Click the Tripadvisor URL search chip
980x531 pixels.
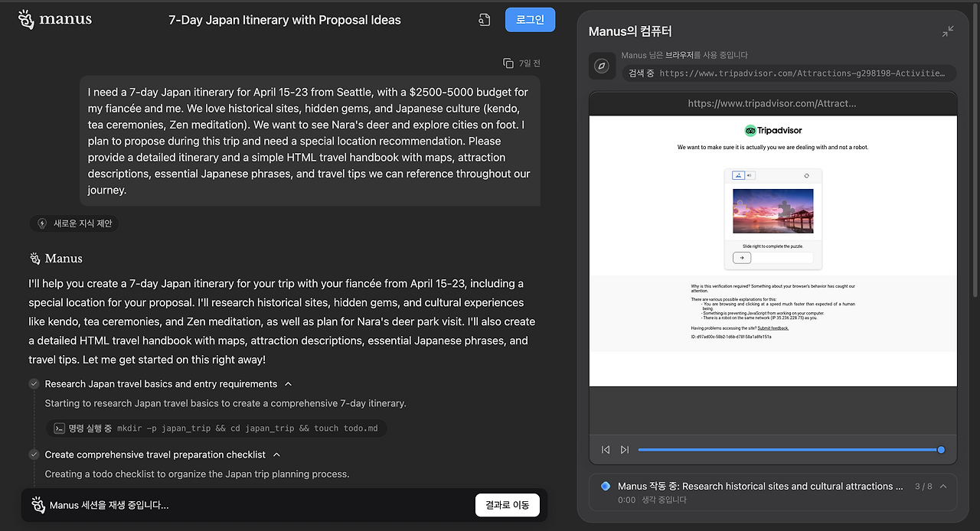[x=789, y=73]
